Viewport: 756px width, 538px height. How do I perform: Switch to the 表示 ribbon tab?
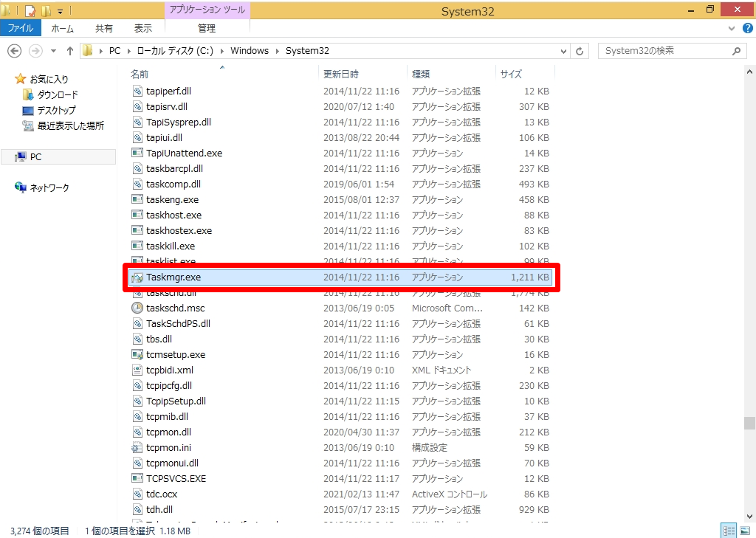coord(142,29)
